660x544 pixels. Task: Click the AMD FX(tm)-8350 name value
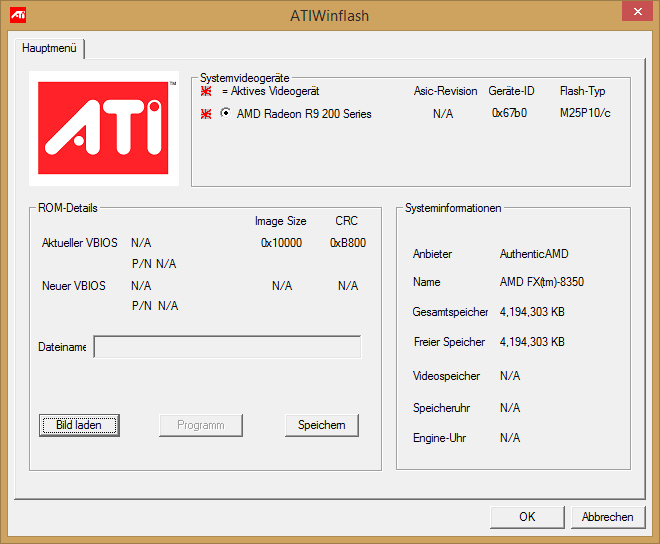coord(542,282)
